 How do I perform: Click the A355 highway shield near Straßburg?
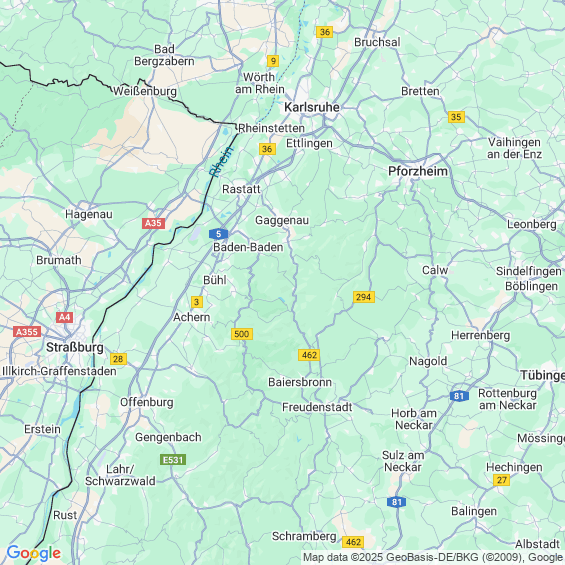pos(27,332)
